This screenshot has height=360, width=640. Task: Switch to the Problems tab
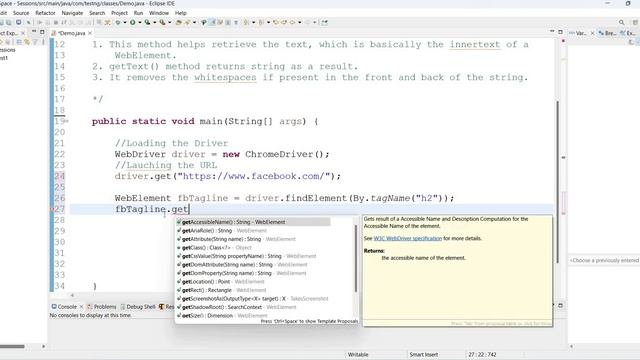click(x=102, y=307)
